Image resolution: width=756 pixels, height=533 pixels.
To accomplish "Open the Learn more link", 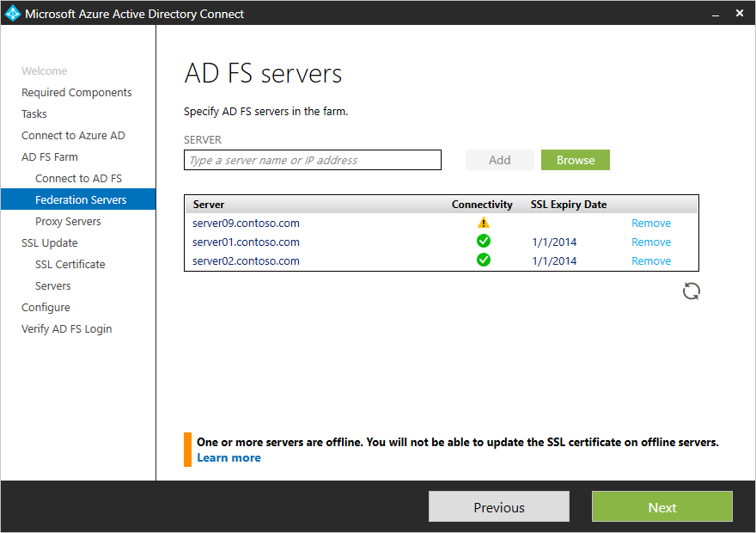I will [229, 457].
